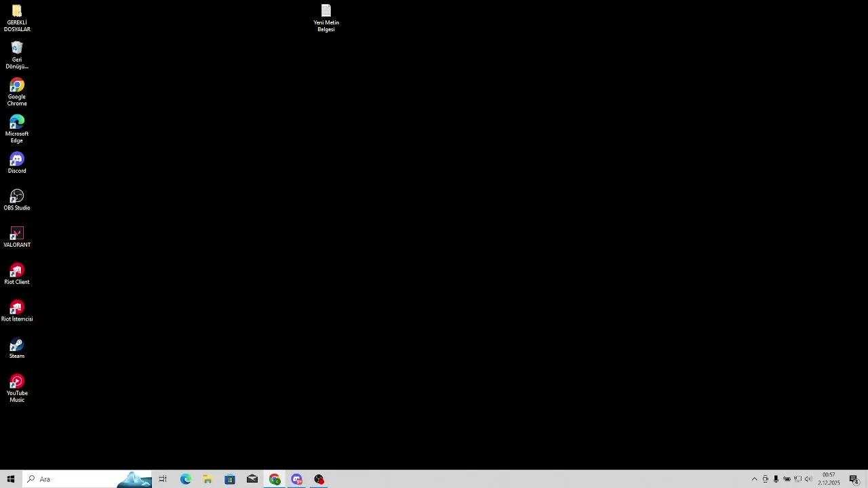Select the Riot Client desktop shortcut
The image size is (868, 488).
coord(17,274)
